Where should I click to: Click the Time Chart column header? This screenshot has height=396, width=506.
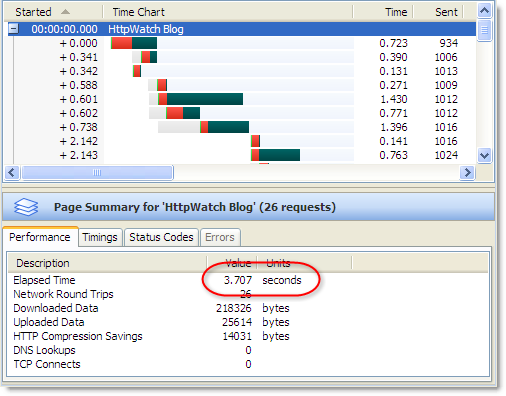tap(228, 12)
